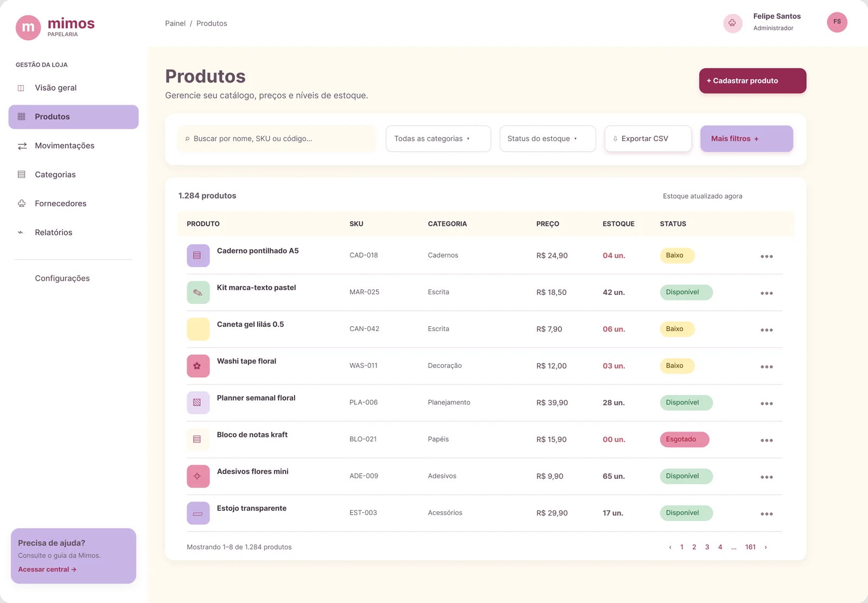Click the Caneta gel lilás yellow thumbnail
Screen dimensions: 868x603
(198, 329)
